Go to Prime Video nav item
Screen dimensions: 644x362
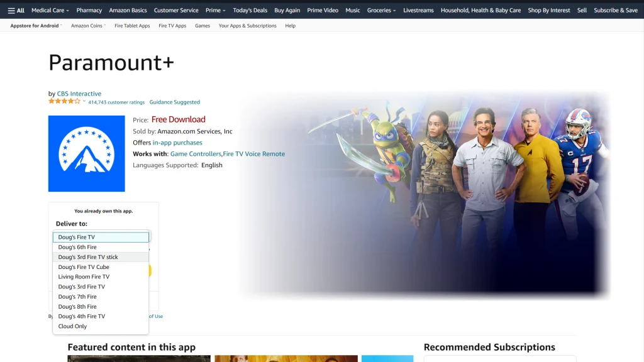323,10
